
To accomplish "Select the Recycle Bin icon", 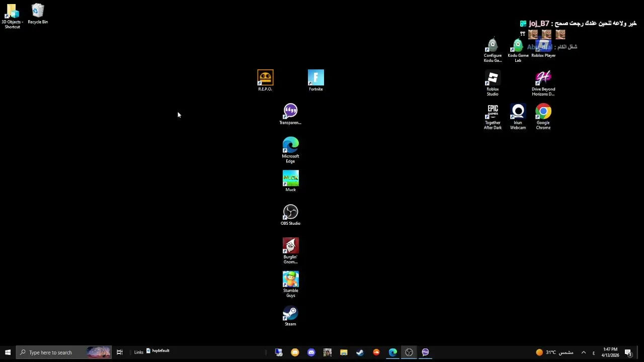I will (38, 14).
